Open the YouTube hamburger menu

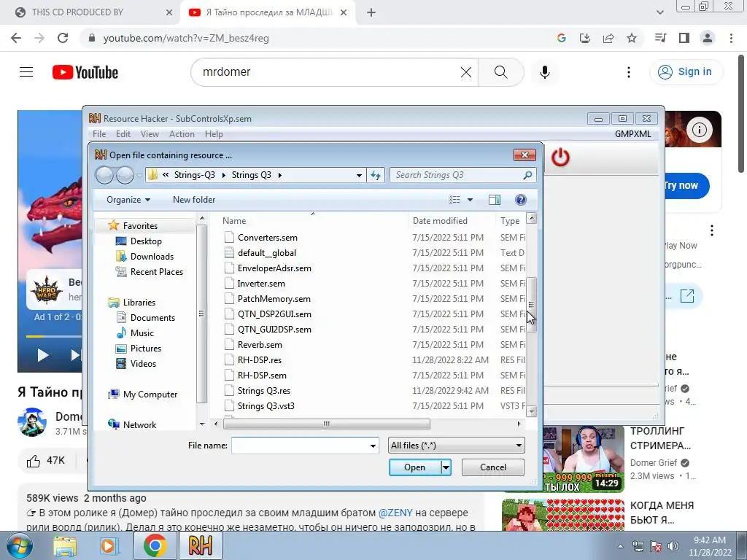[26, 72]
